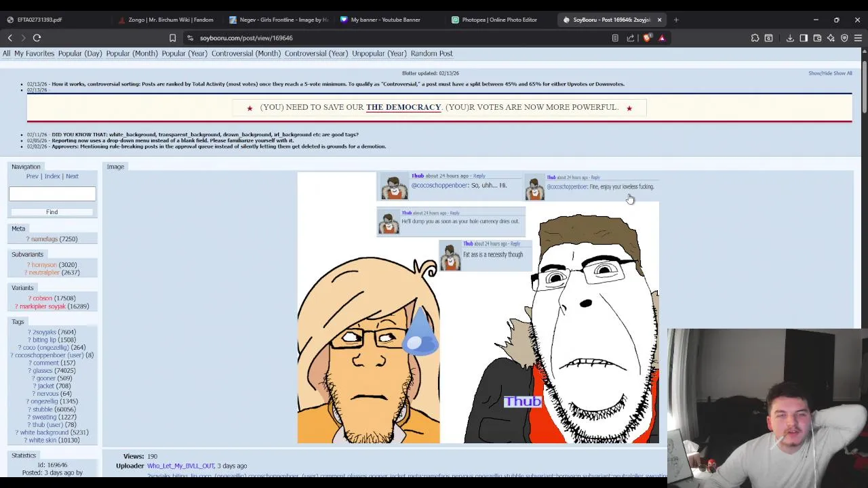Toggle the browser sidebar panel icon
Screen dimensions: 868x488
(x=804, y=38)
